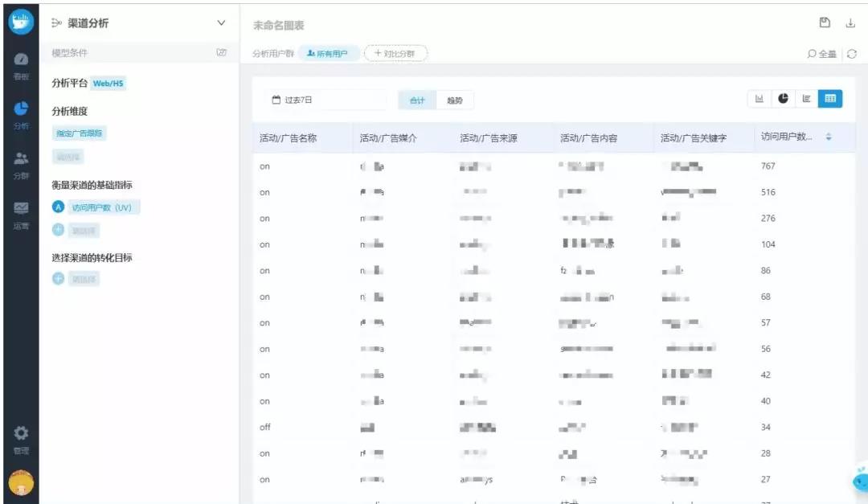Viewport: 868px width, 504px height.
Task: Switch to the 合计 tab
Action: (x=417, y=100)
